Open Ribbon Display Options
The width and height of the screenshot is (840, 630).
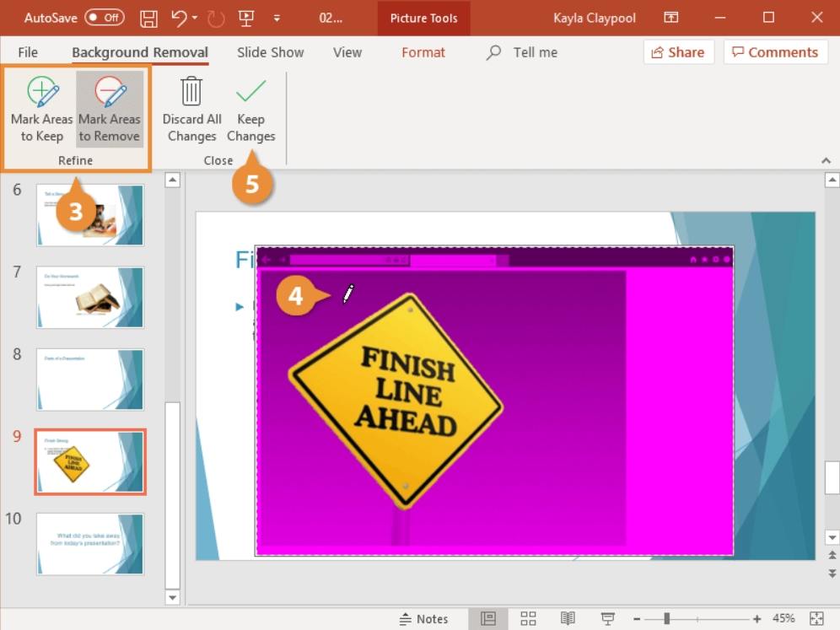click(x=671, y=18)
